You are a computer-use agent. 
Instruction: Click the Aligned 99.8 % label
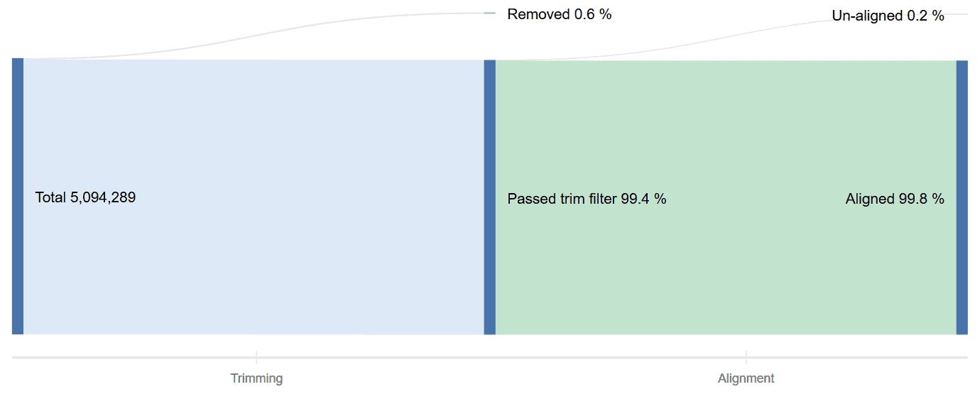point(895,199)
